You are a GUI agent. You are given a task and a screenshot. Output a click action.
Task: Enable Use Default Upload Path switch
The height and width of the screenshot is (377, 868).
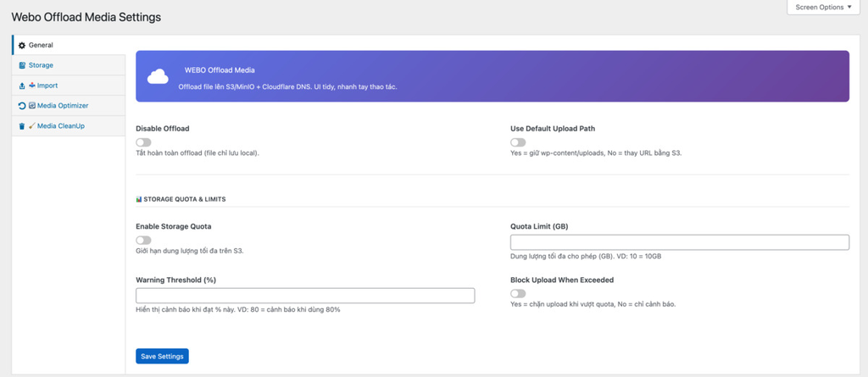518,143
